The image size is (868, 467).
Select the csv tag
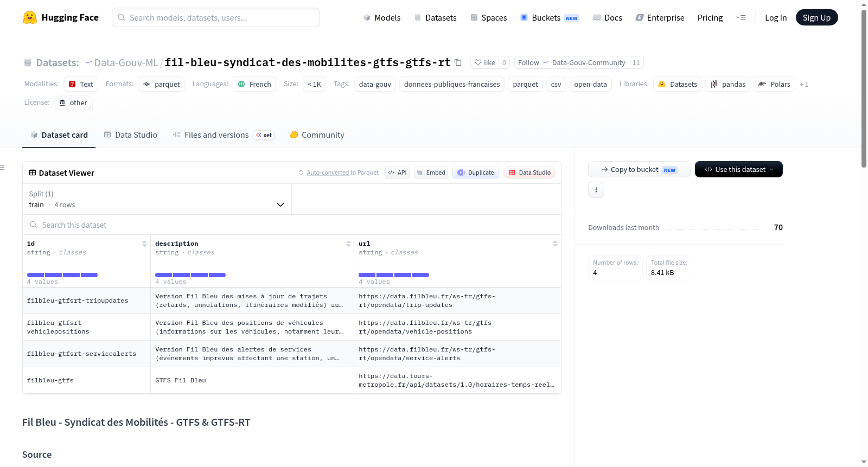coord(556,84)
